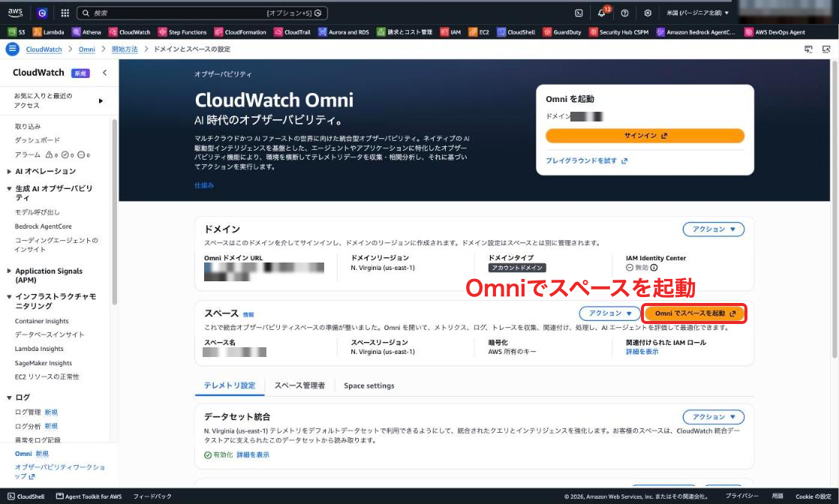
Task: Focus the top search field
Action: 202,13
